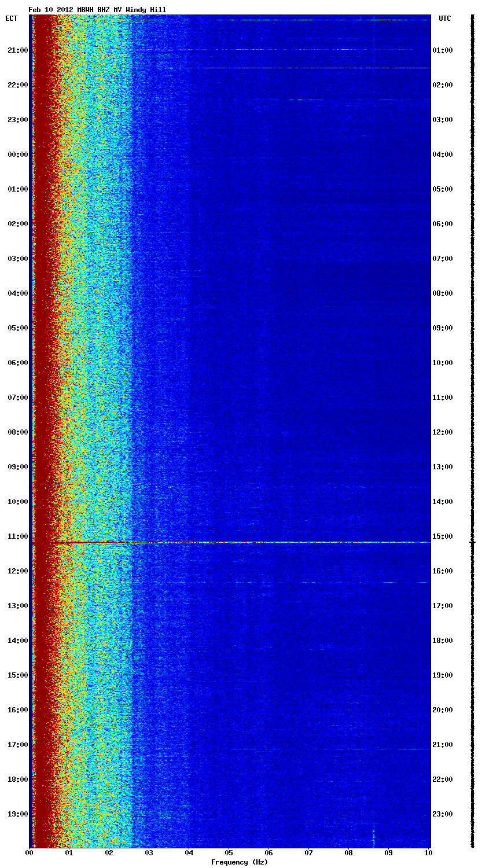Pick the 23:00 label on UTC axis

pyautogui.click(x=443, y=814)
